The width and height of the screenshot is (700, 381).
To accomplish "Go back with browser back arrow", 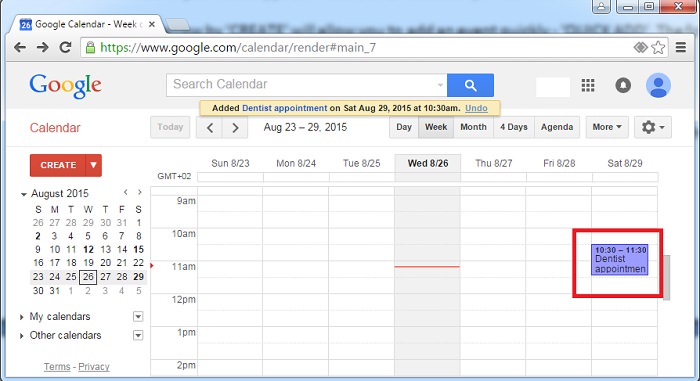I will 20,47.
